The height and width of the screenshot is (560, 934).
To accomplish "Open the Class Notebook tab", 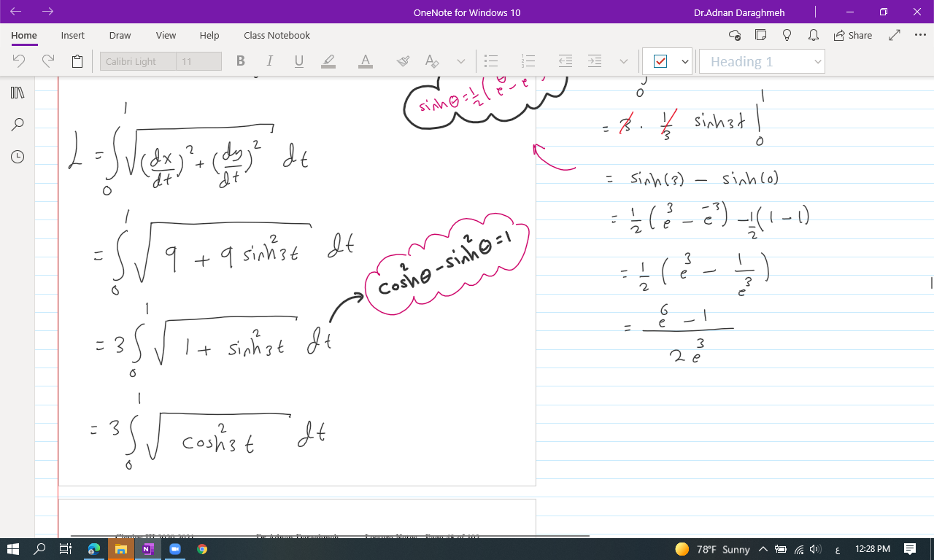I will (277, 35).
